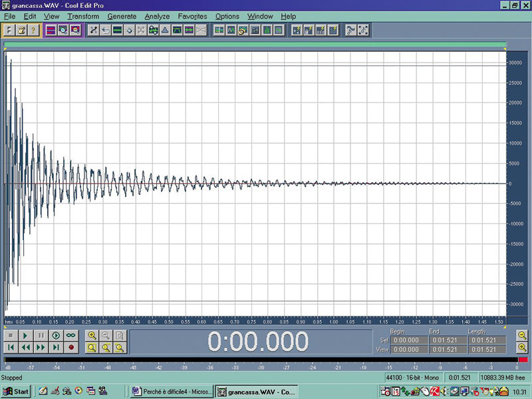Click the yellow question mark help icon
Screen dimensions: 532x399
tap(33, 31)
